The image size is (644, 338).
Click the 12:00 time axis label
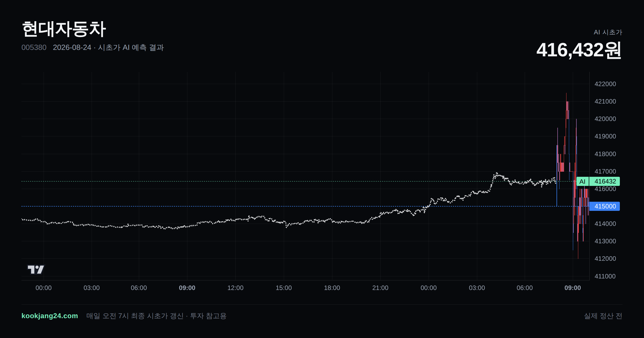(x=235, y=288)
